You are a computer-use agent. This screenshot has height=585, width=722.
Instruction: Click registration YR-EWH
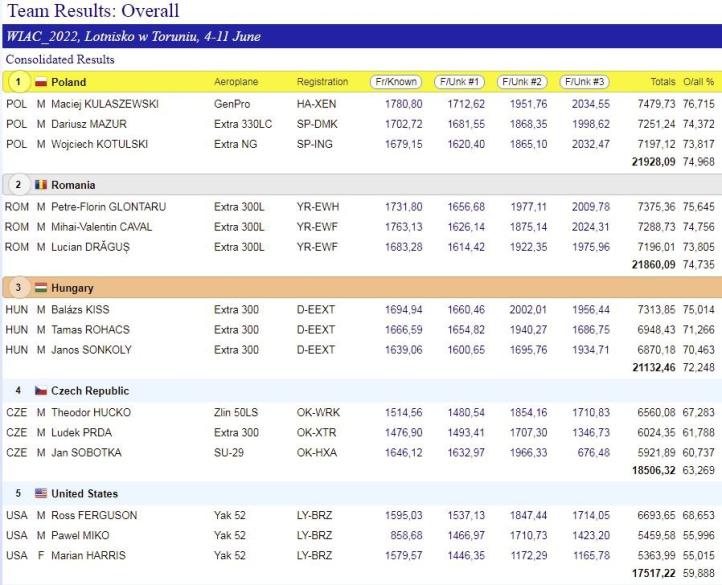tap(318, 207)
